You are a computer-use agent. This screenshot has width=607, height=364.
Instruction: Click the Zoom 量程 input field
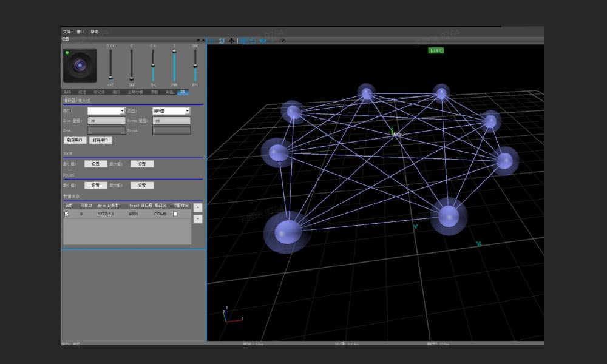point(107,121)
